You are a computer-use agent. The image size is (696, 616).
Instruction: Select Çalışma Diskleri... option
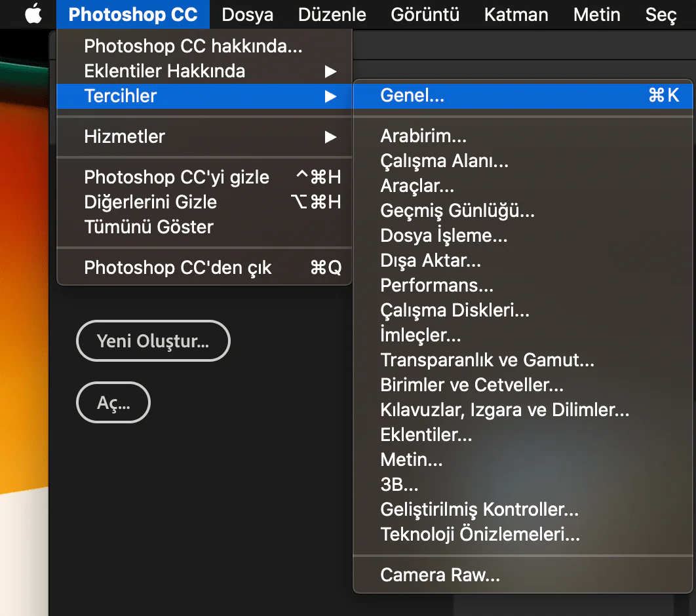tap(454, 310)
